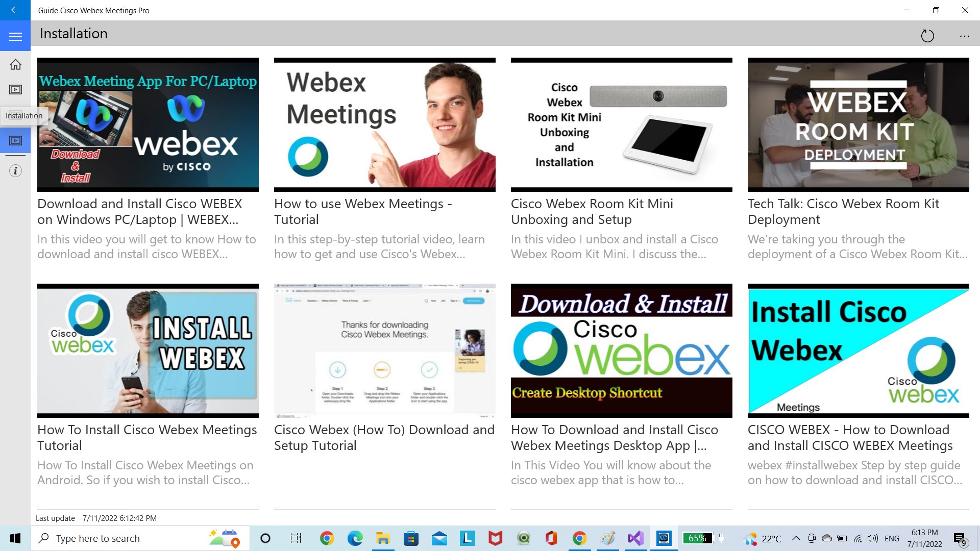Viewport: 980px width, 551px height.
Task: Open the hamburger navigation menu
Action: [15, 36]
